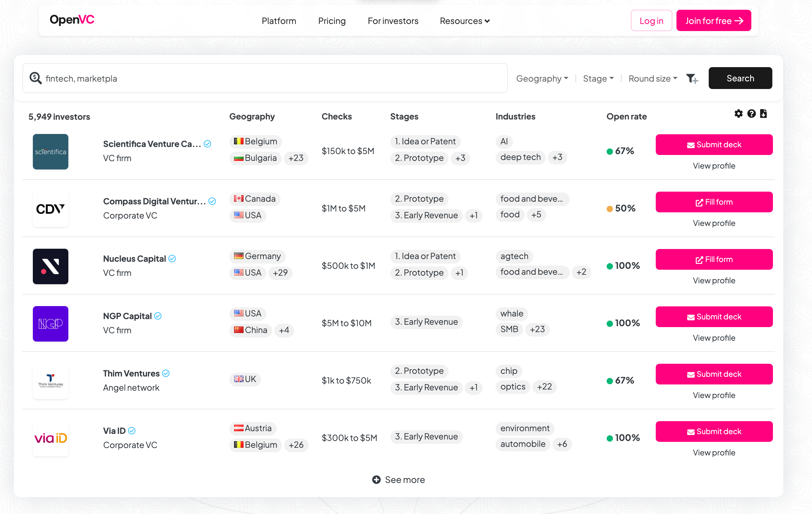Open the For investors menu item
Image resolution: width=812 pixels, height=514 pixels.
pos(393,21)
